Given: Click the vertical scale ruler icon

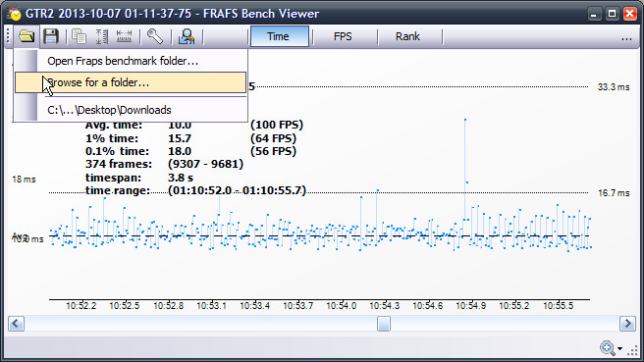Looking at the screenshot, I should coord(101,36).
